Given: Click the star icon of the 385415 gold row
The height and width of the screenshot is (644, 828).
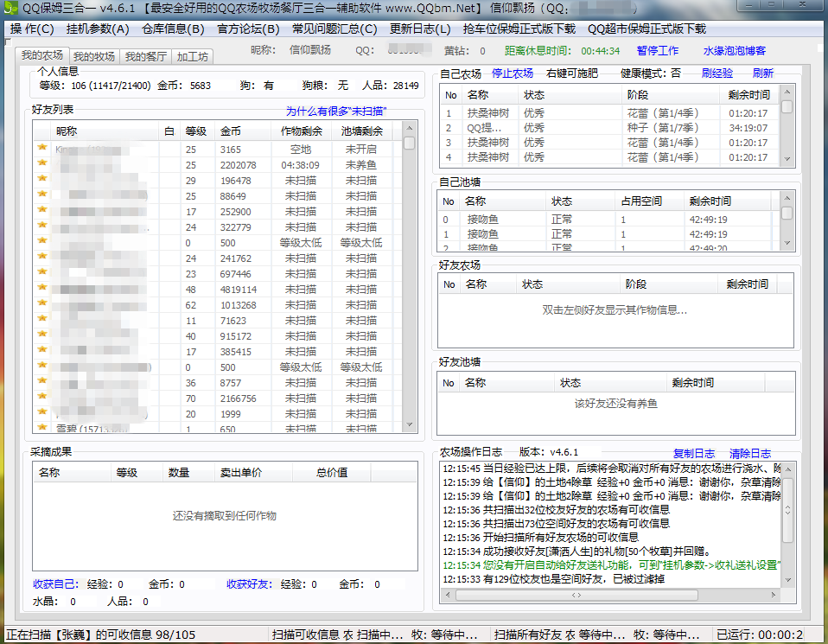Looking at the screenshot, I should (42, 350).
